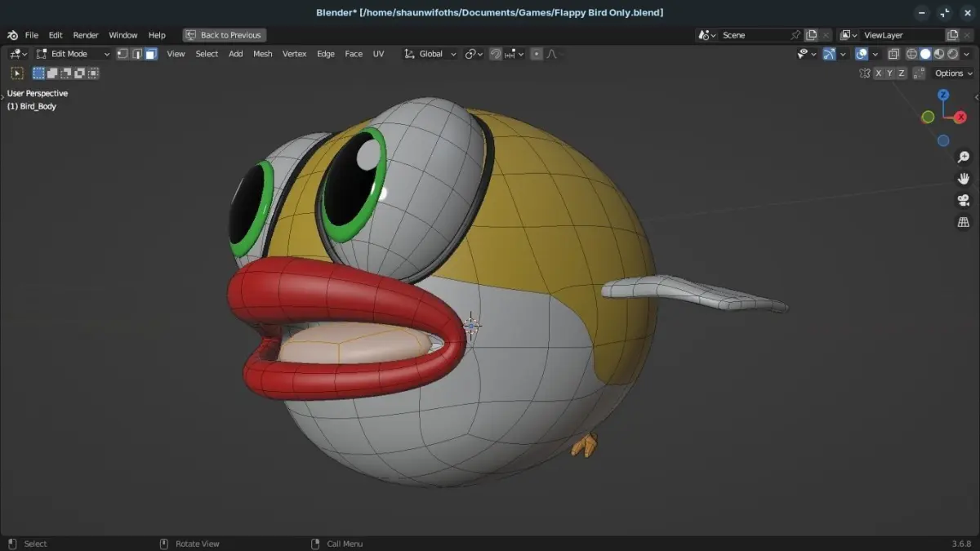
Task: Open the Edit Mode dropdown
Action: 73,54
